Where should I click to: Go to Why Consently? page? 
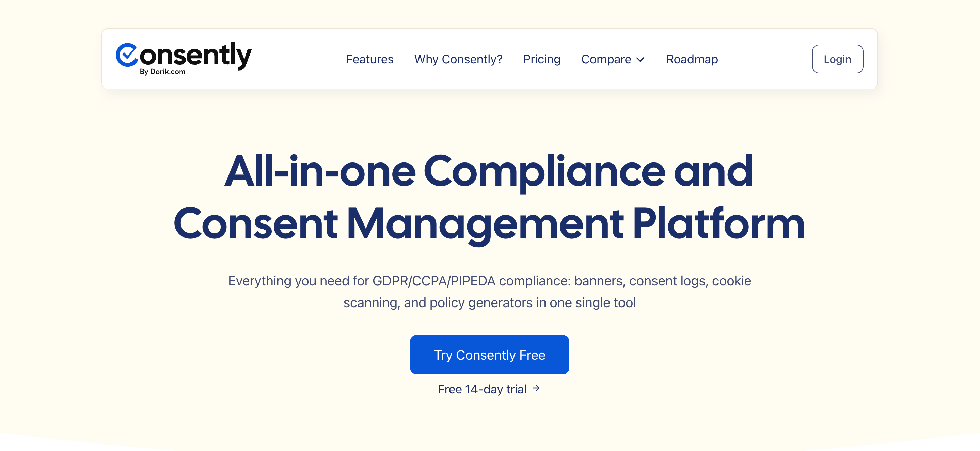[458, 59]
